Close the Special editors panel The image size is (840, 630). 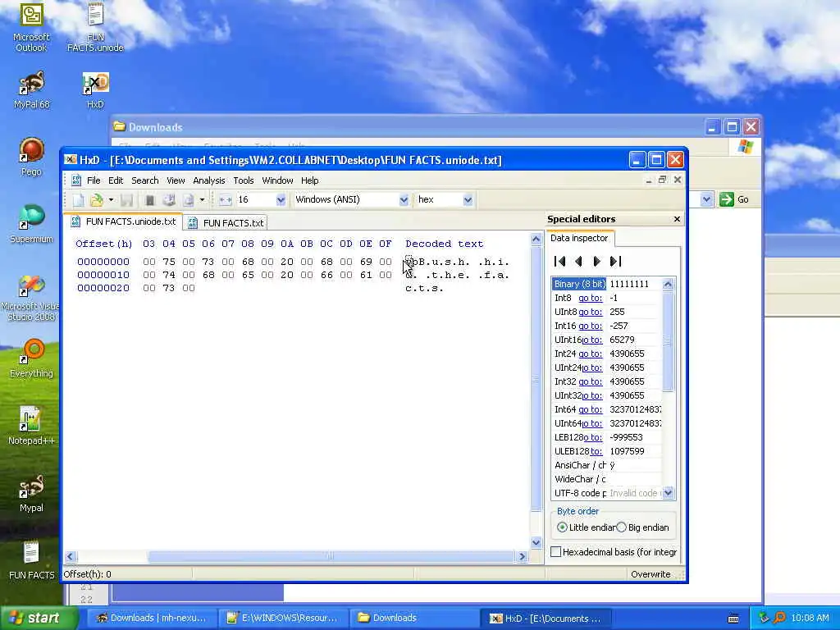click(677, 219)
